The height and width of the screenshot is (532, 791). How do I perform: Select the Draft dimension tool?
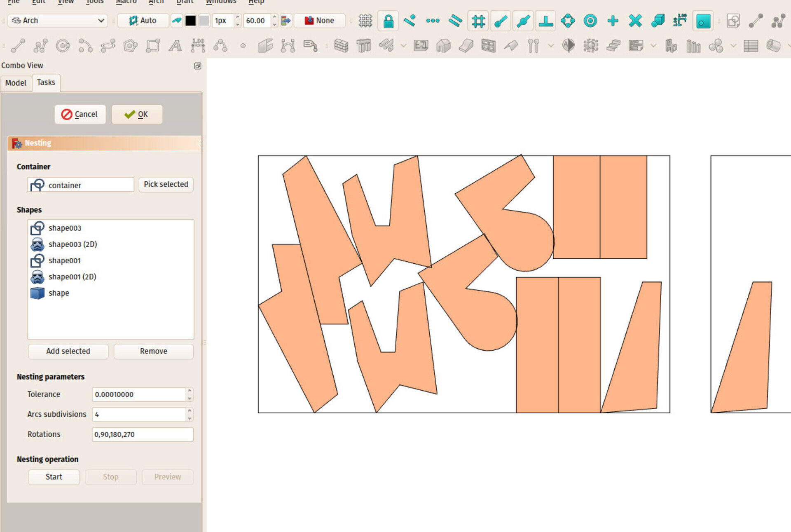198,46
